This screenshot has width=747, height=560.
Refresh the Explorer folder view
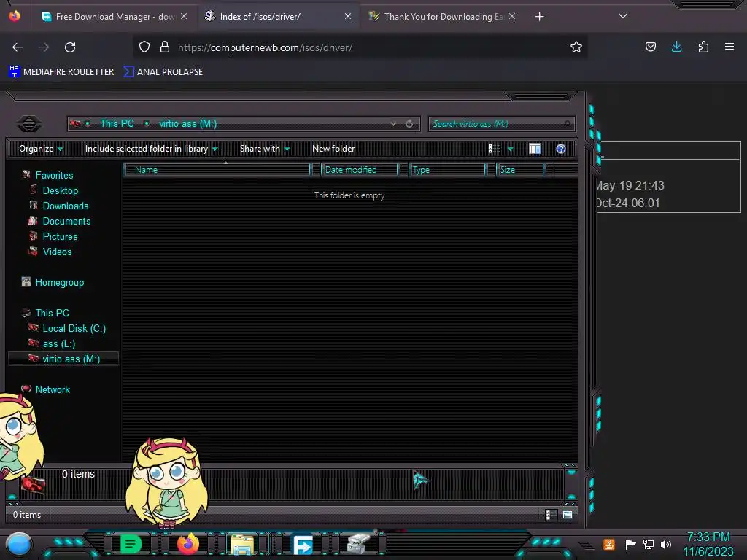409,124
